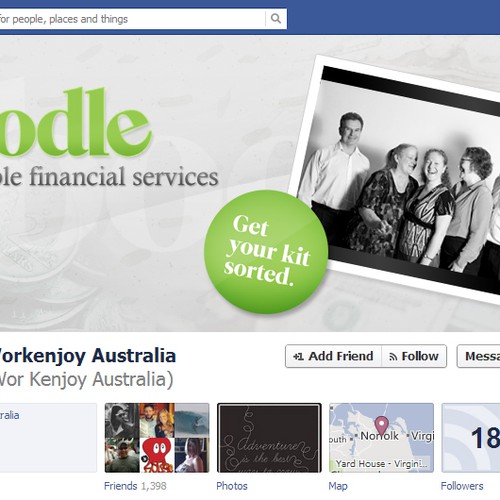Viewport: 500px width, 500px height.
Task: Click the Follow RSS feed icon
Action: click(x=393, y=357)
